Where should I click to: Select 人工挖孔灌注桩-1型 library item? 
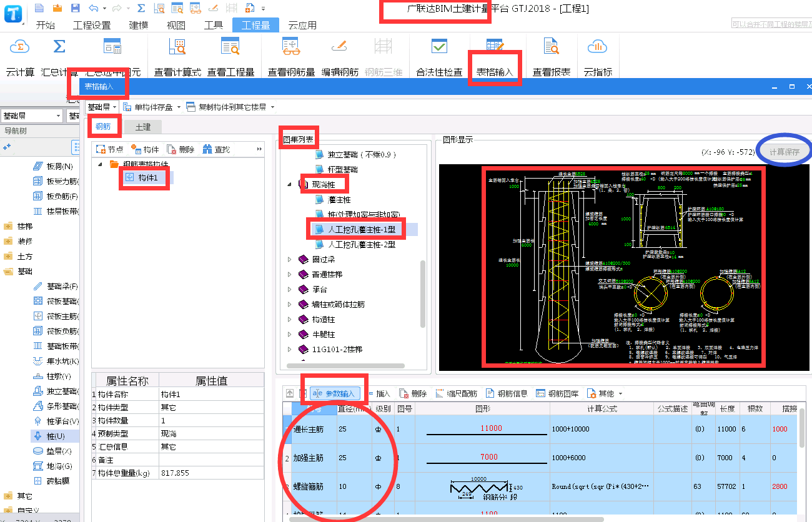[x=362, y=230]
